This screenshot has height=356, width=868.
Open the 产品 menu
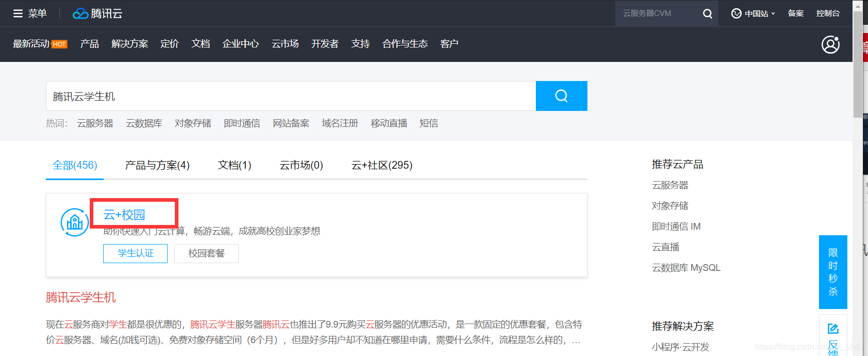89,44
